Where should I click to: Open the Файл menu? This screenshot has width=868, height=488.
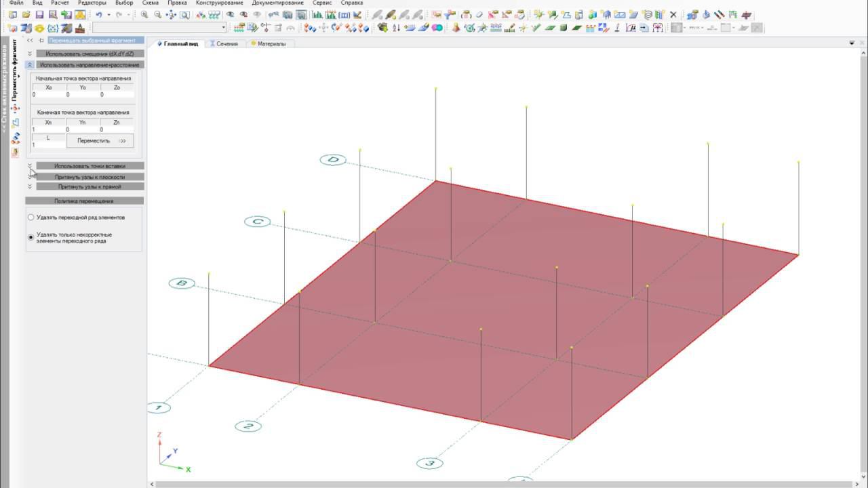[x=16, y=3]
